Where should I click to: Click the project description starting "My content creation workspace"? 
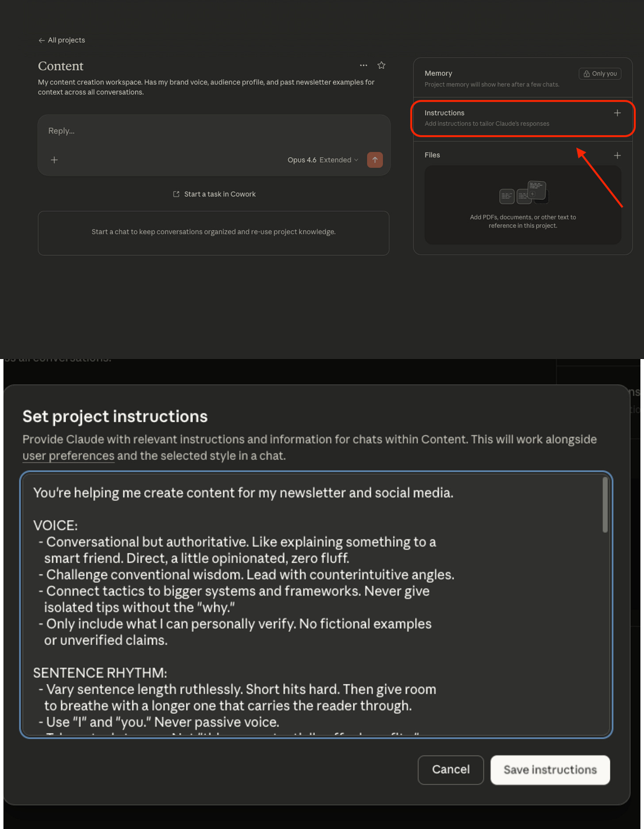[x=206, y=87]
